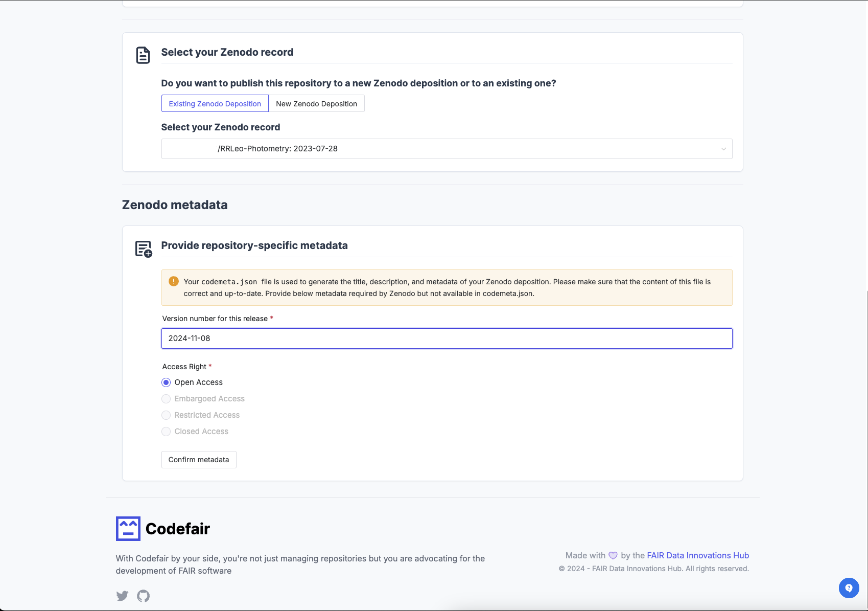Click "Select your Zenodo record" subheading above dropdown
868x611 pixels.
[x=221, y=127]
